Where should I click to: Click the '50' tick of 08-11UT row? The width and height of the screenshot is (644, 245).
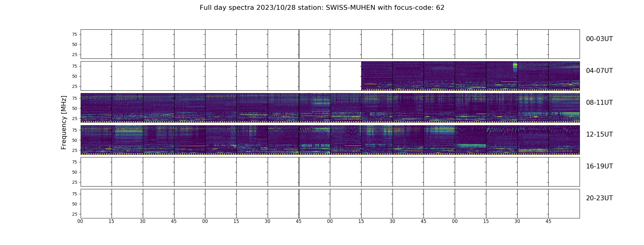[75, 108]
